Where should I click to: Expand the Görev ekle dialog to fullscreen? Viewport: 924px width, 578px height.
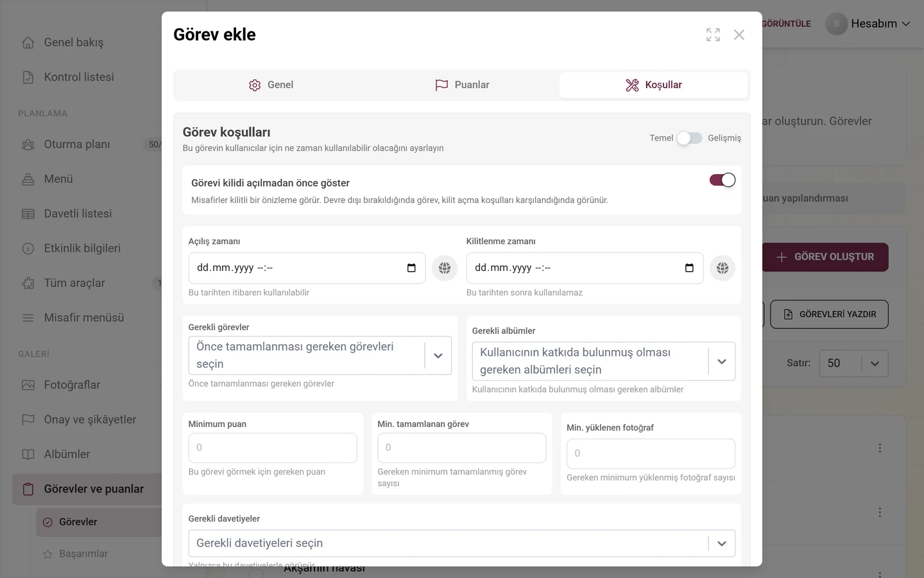coord(713,35)
